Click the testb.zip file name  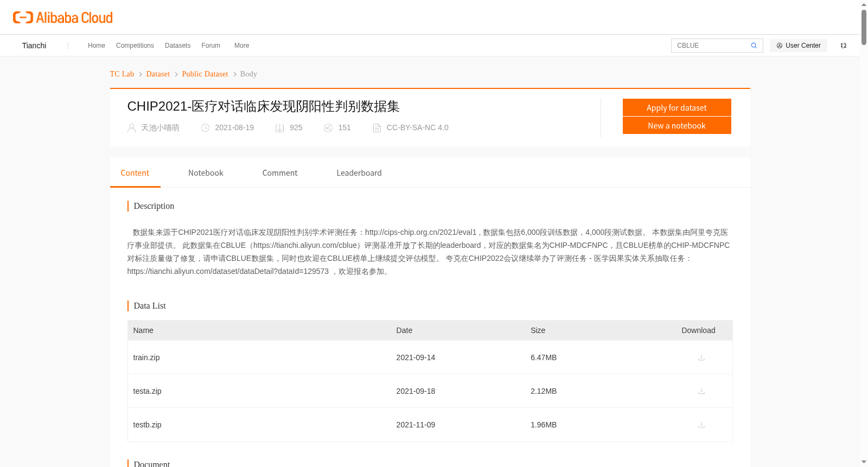point(148,425)
